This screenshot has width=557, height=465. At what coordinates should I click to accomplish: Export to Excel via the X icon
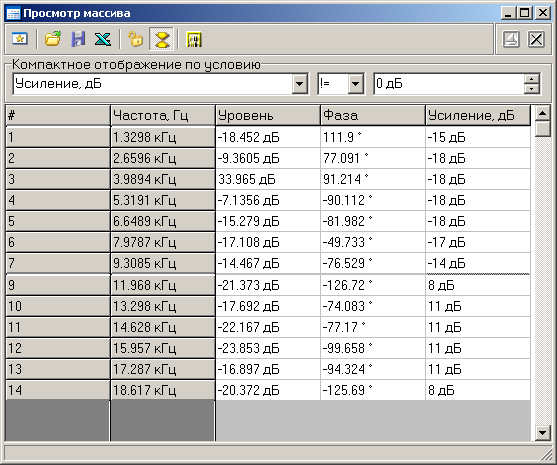(x=103, y=39)
